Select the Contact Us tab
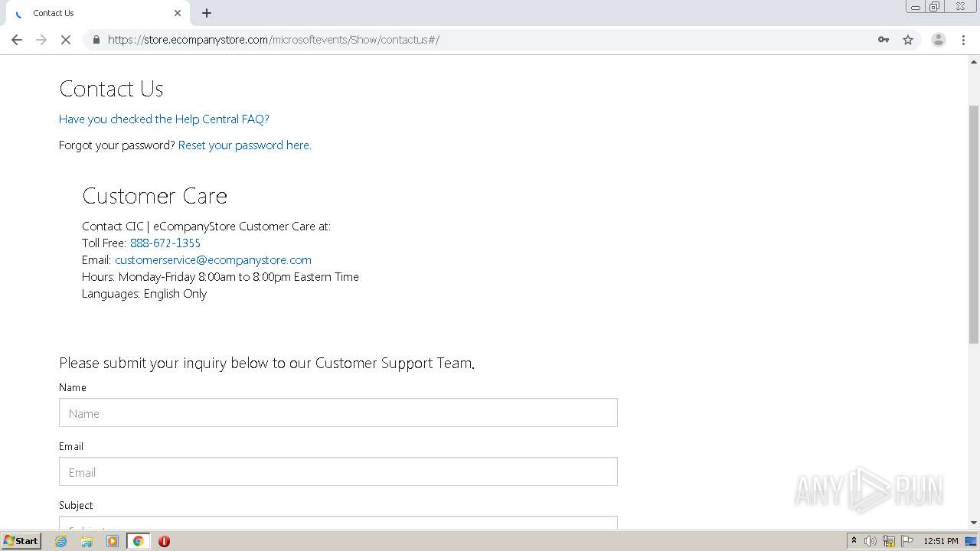The height and width of the screenshot is (551, 980). click(96, 13)
